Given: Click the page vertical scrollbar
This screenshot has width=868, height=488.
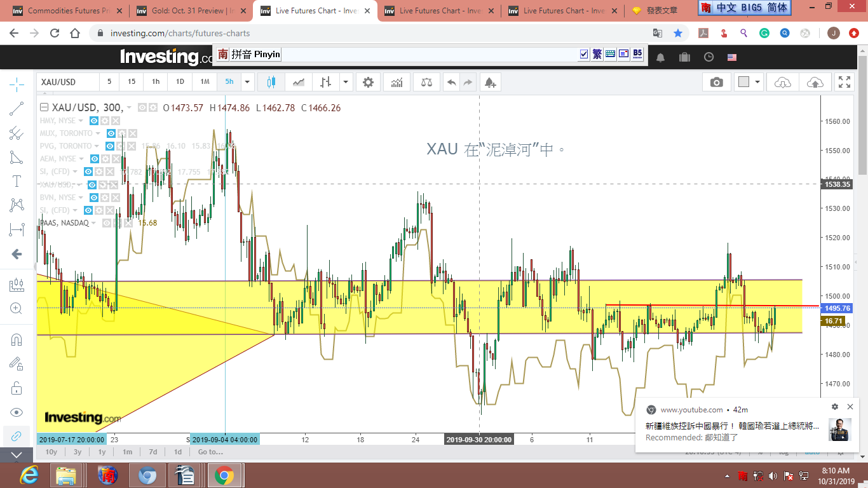Looking at the screenshot, I should [862, 114].
